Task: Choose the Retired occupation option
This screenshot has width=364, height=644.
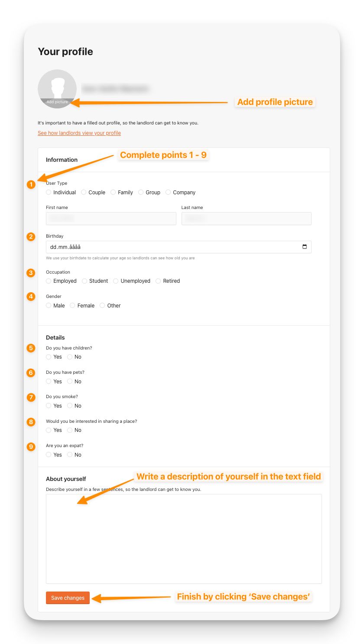Action: point(159,281)
